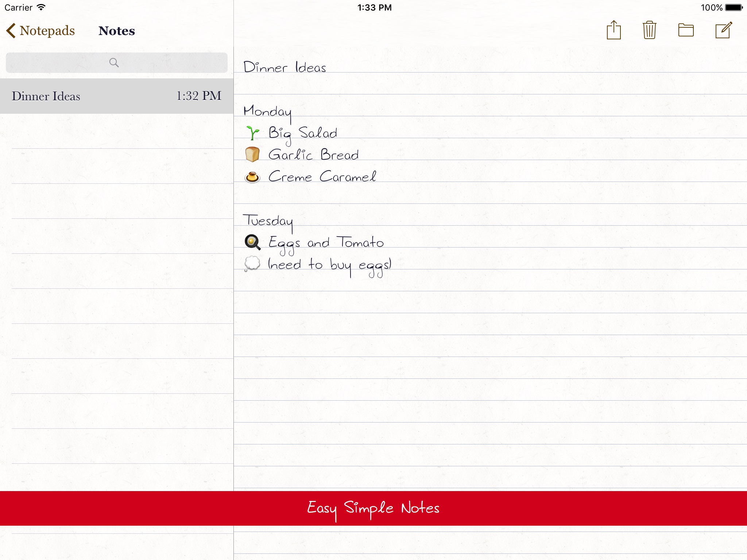The height and width of the screenshot is (560, 747).
Task: Create a new note with compose icon
Action: (723, 30)
